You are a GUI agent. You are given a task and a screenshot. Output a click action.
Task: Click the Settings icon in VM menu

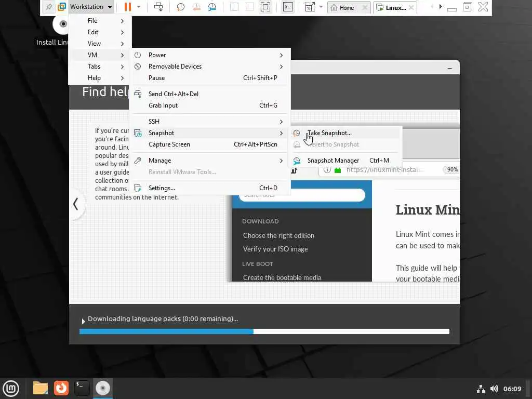(138, 188)
